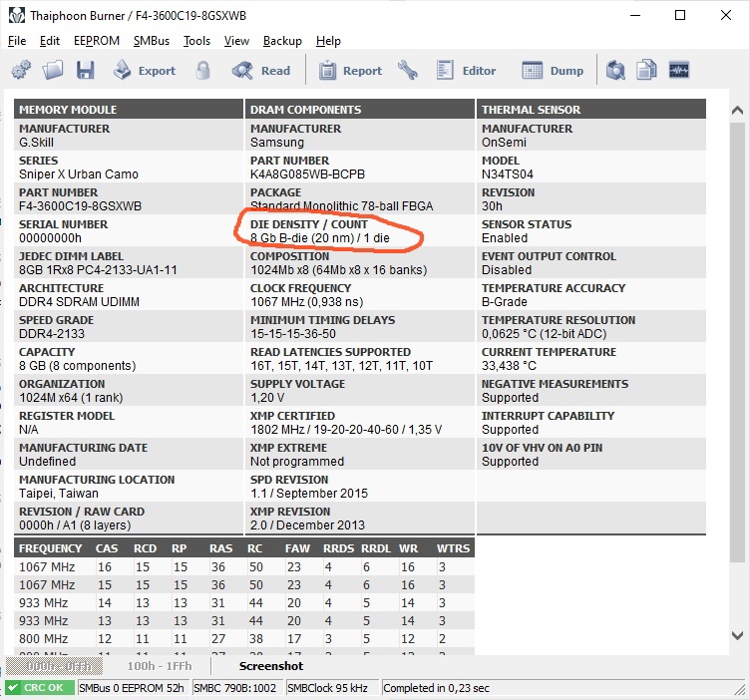Click 'DDR4 SDRAM UDIMM' architecture value
The width and height of the screenshot is (750, 700).
click(80, 302)
